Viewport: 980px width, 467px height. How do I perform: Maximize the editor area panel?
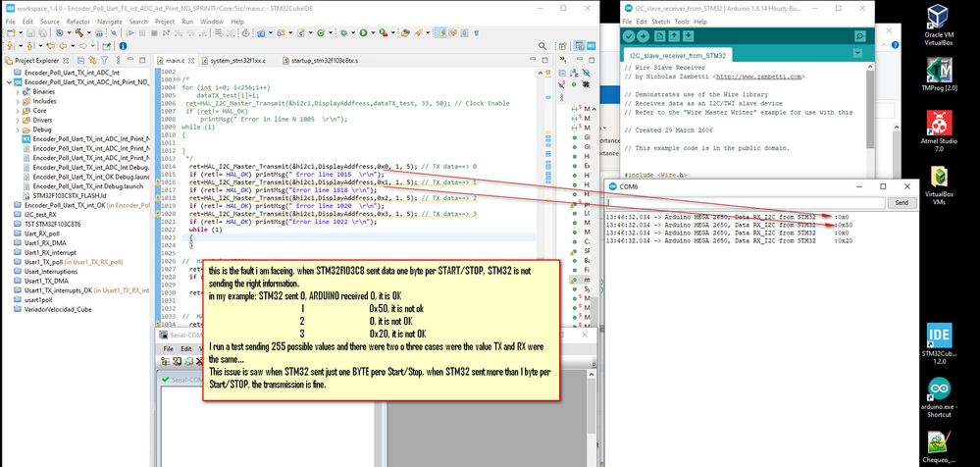(x=545, y=60)
